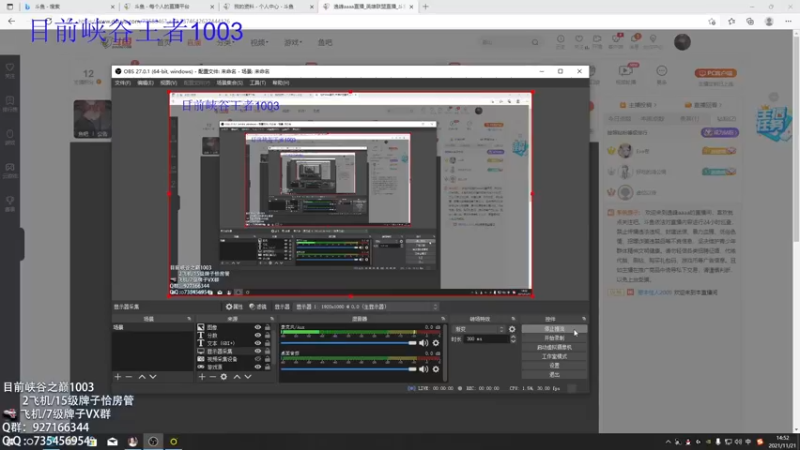Image resolution: width=800 pixels, height=450 pixels.
Task: Open the 属性 properties button in the source toolbar
Action: (x=234, y=307)
